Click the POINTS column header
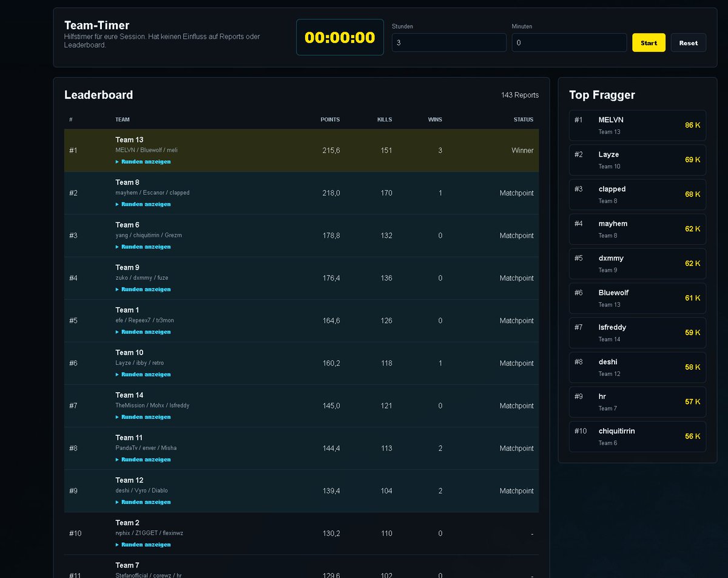 [x=330, y=120]
